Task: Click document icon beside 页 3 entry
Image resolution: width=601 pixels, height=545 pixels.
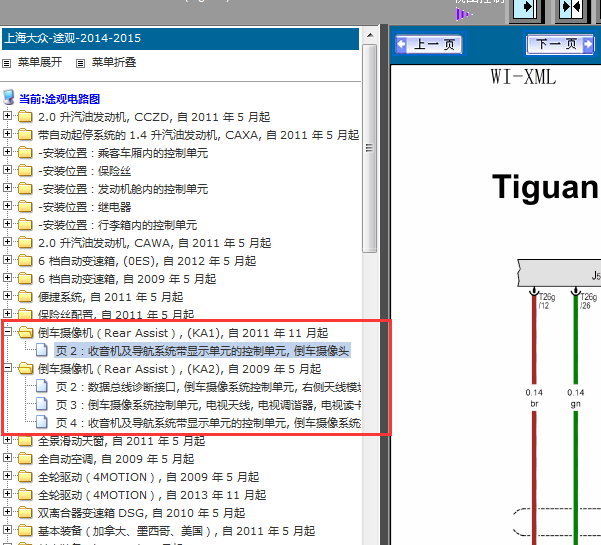Action: pos(41,404)
